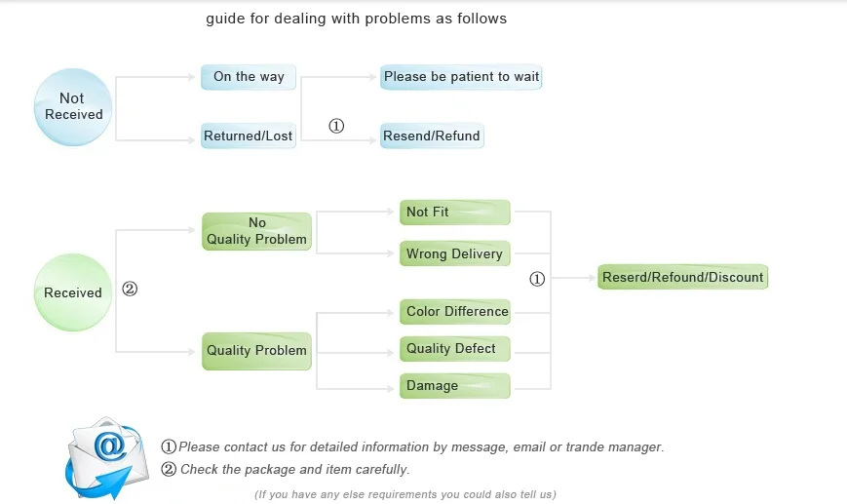Select the Quality Problem box

coord(256,351)
